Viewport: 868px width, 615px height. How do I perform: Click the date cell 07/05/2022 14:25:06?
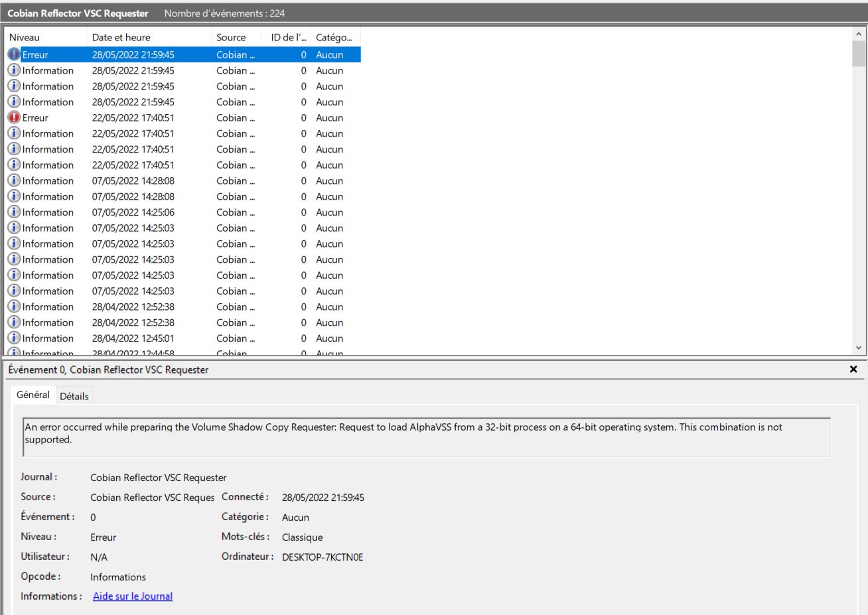coord(133,212)
